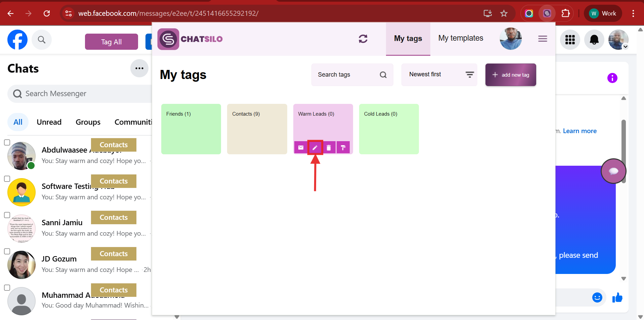Open Chats options three-dot button
Image resolution: width=644 pixels, height=320 pixels.
[139, 68]
